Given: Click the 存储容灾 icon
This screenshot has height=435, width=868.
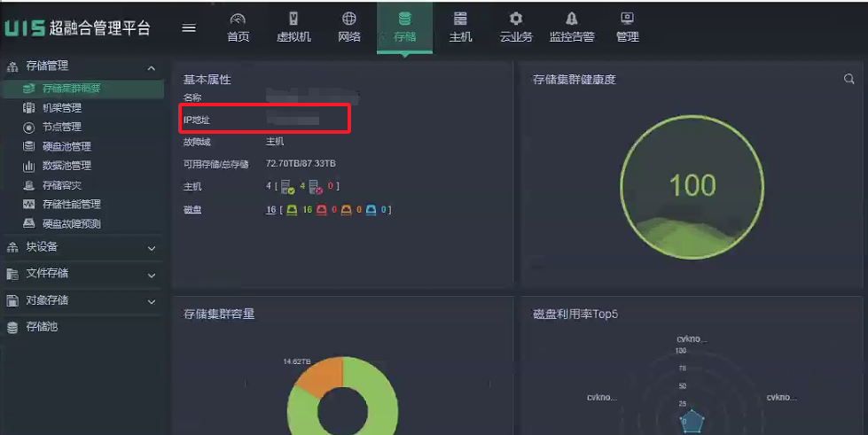Looking at the screenshot, I should [x=28, y=185].
